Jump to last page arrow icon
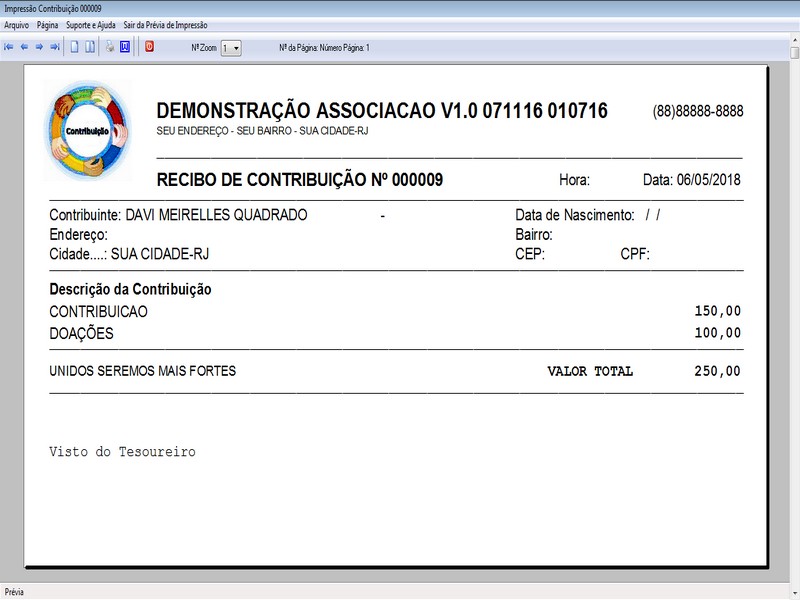Viewport: 800px width, 600px height. tap(55, 47)
